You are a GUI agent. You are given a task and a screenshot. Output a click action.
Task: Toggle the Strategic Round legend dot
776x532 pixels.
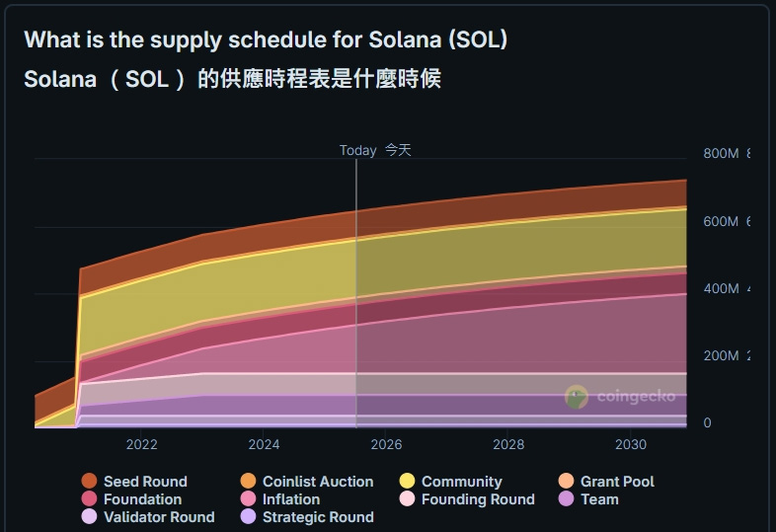point(248,516)
